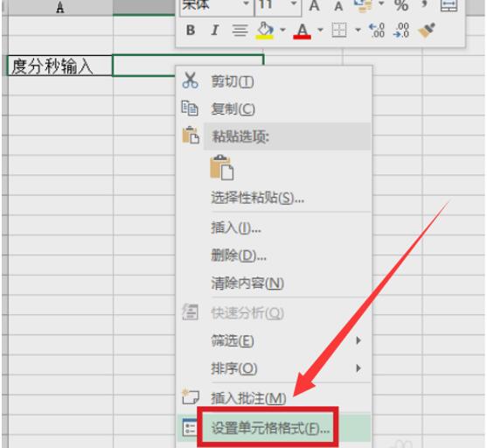The width and height of the screenshot is (487, 448).
Task: Apply comma style format
Action: pos(425,4)
